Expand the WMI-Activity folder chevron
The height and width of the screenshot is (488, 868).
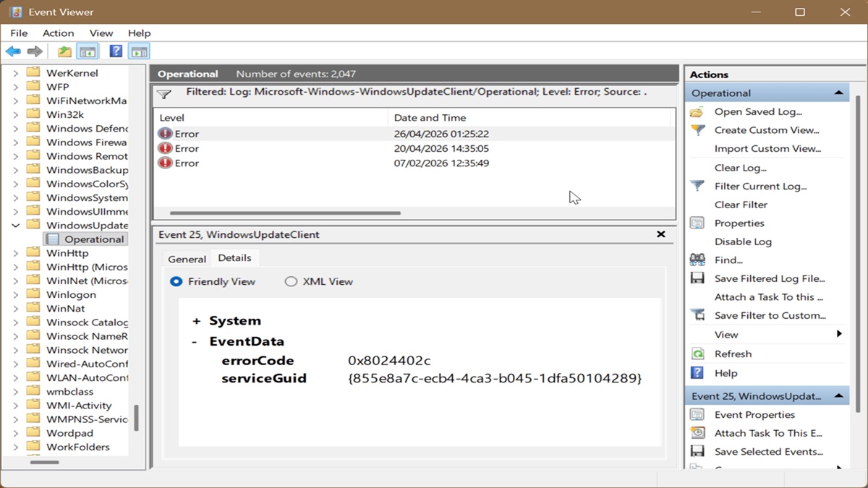[16, 406]
